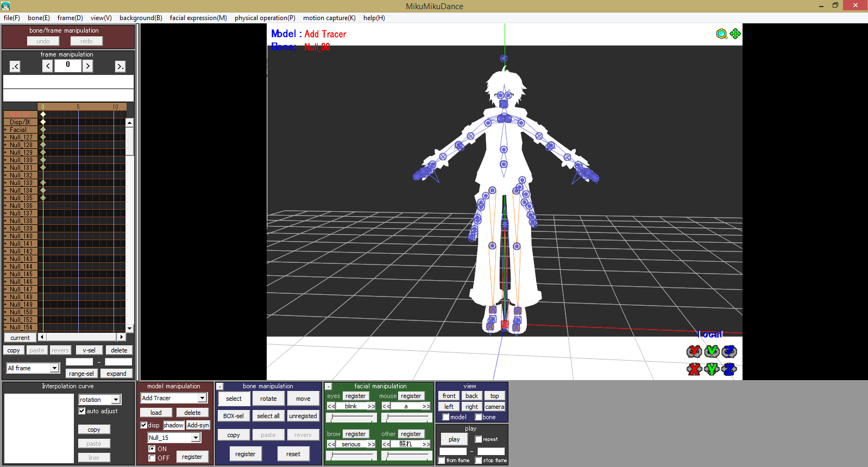Click the magnifier zoom view icon

721,34
